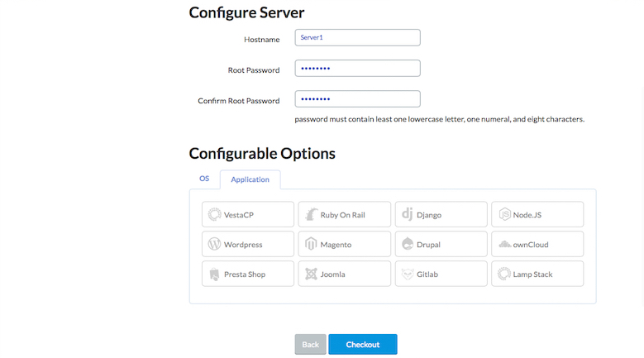Select the Application tab
The width and height of the screenshot is (644, 358).
point(250,179)
